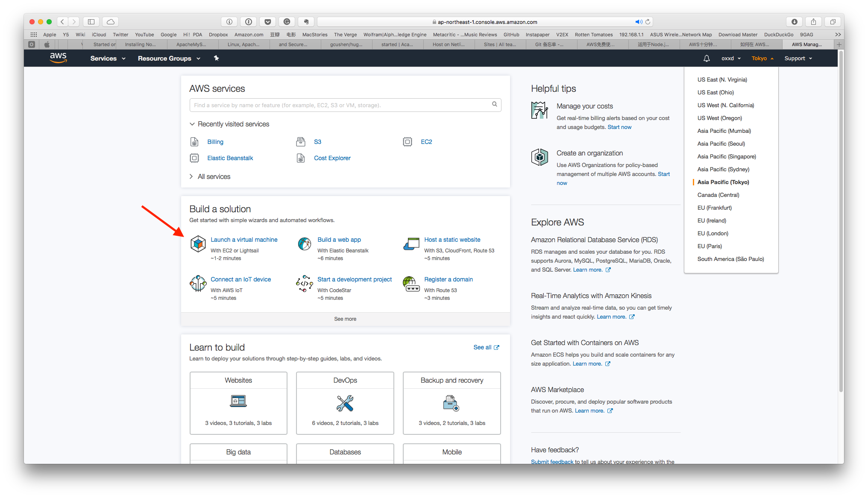Click the Register a domain www icon
868x498 pixels.
coord(411,284)
